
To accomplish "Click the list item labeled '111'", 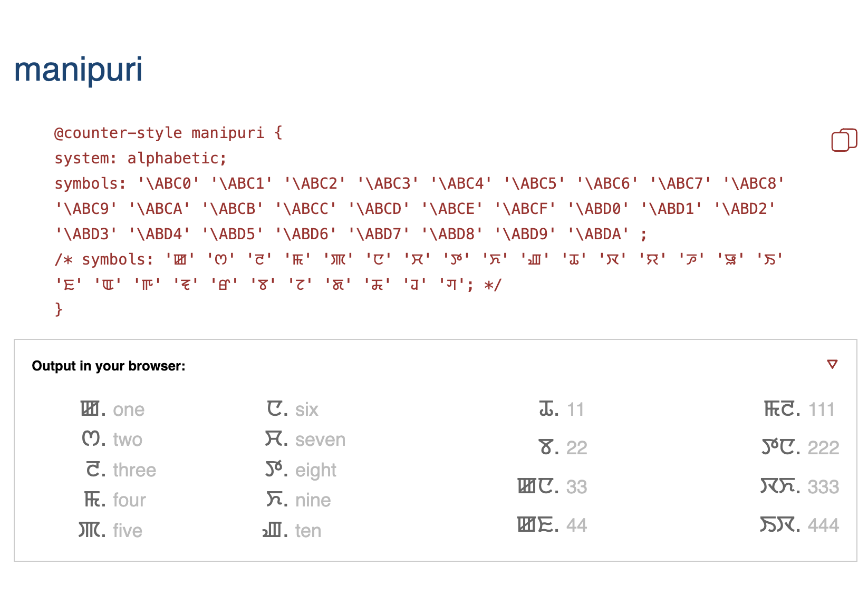I will pyautogui.click(x=821, y=409).
